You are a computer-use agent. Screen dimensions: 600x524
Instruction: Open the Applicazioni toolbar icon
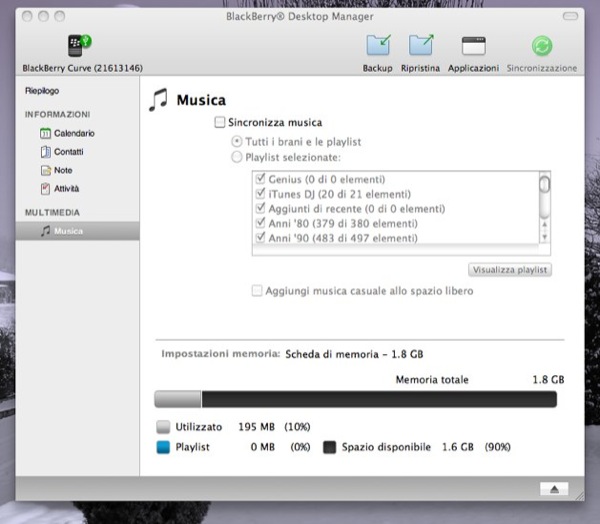click(x=473, y=46)
